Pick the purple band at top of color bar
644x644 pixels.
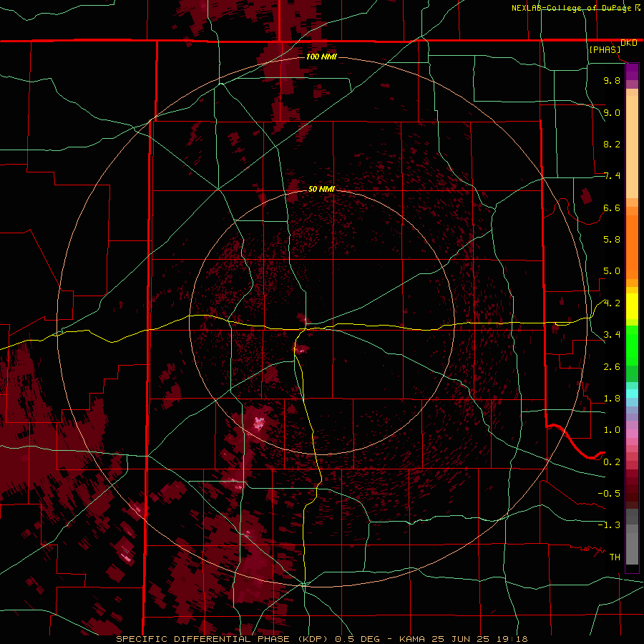coord(632,72)
